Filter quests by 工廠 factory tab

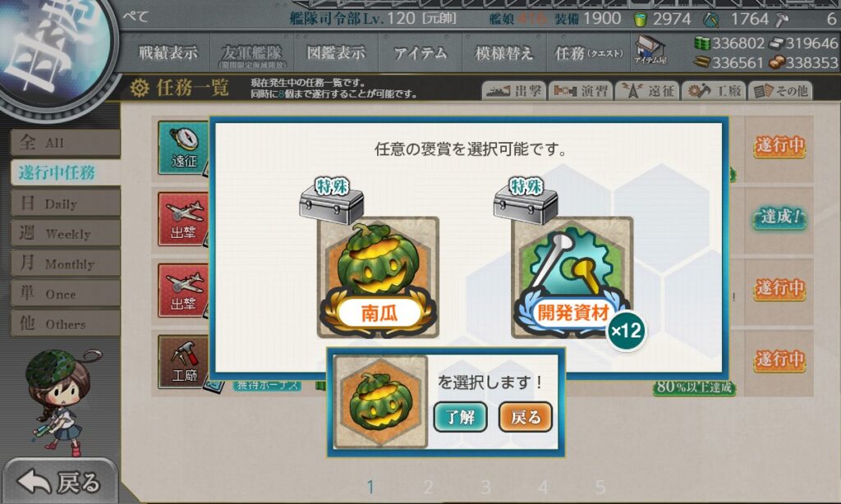coord(714,90)
